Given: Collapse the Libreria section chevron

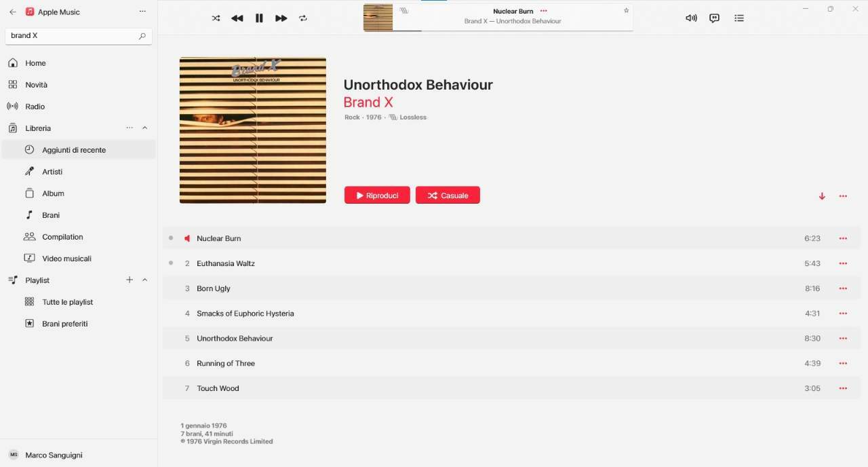Looking at the screenshot, I should tap(144, 128).
